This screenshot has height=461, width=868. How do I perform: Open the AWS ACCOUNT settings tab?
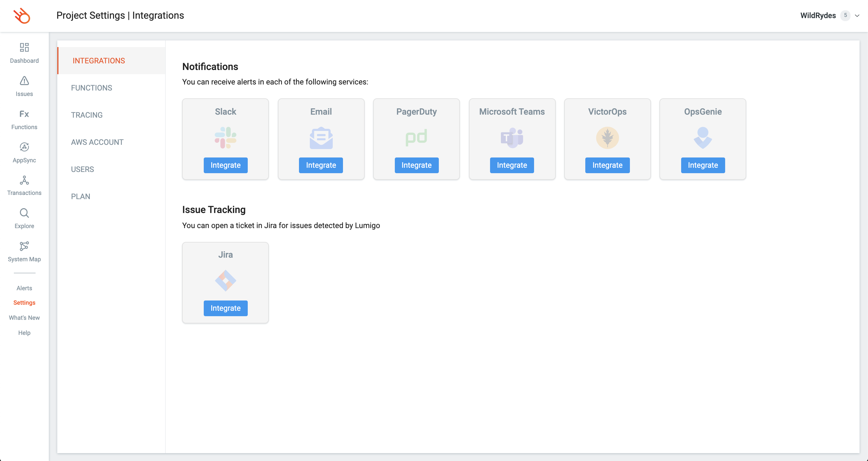click(97, 142)
